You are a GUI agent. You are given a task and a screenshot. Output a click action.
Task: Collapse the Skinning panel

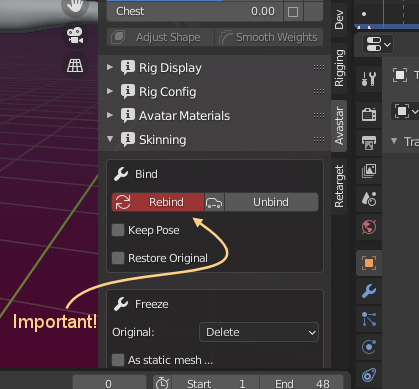click(110, 139)
